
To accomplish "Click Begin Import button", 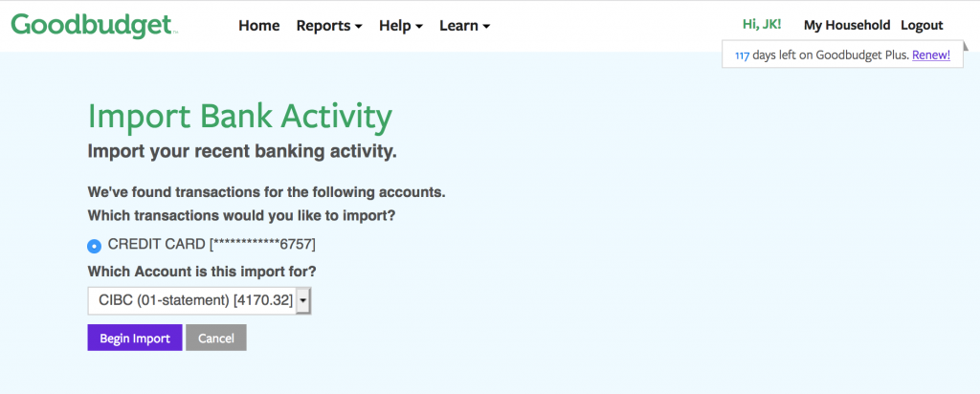I will (x=135, y=338).
